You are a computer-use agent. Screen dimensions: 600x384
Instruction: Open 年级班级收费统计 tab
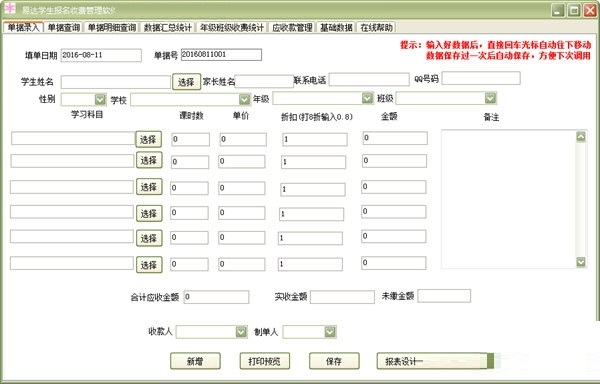(232, 28)
